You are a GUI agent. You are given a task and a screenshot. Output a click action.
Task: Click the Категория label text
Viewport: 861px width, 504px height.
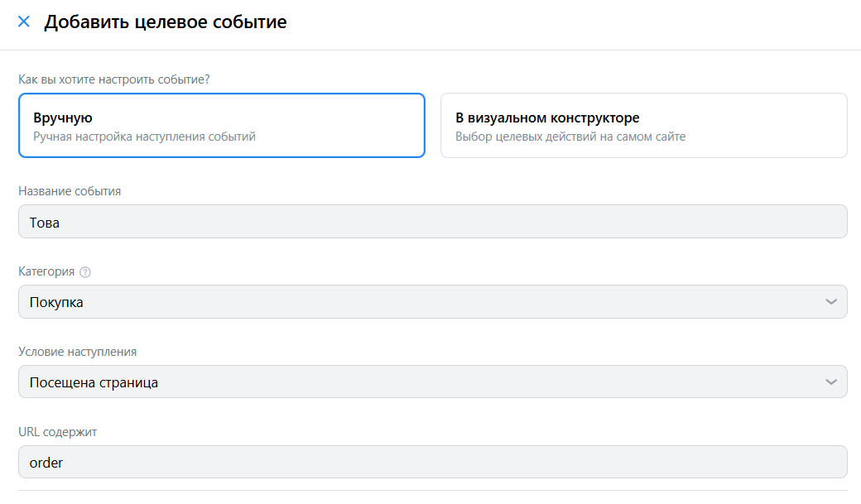coord(46,271)
